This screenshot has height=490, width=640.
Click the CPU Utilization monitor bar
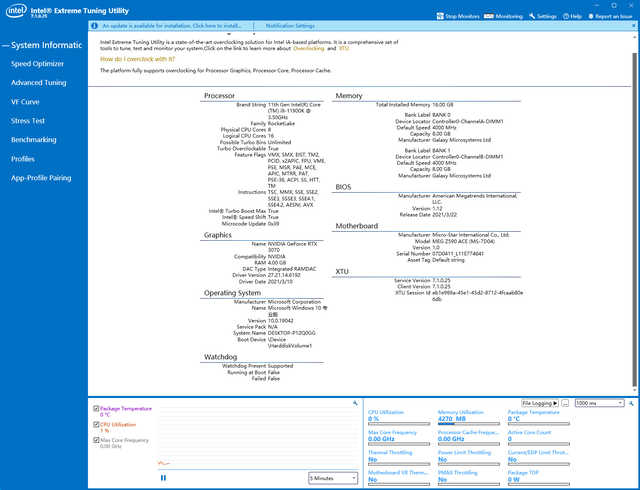[x=399, y=424]
